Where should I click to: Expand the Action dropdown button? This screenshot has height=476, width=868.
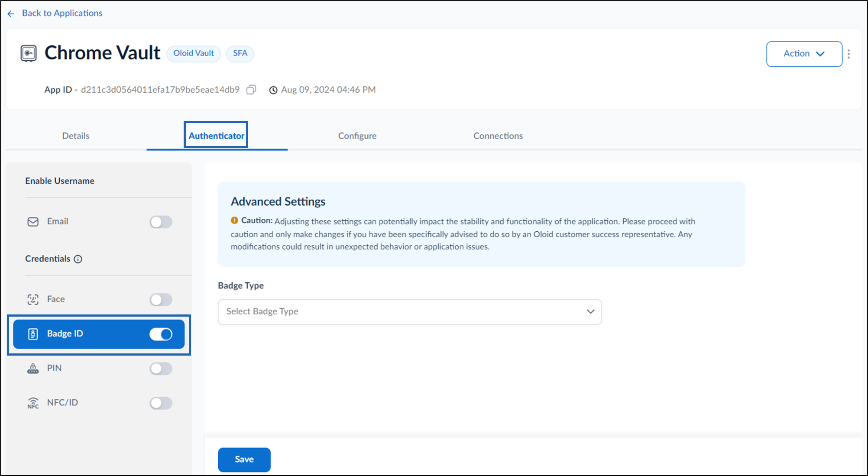tap(804, 54)
